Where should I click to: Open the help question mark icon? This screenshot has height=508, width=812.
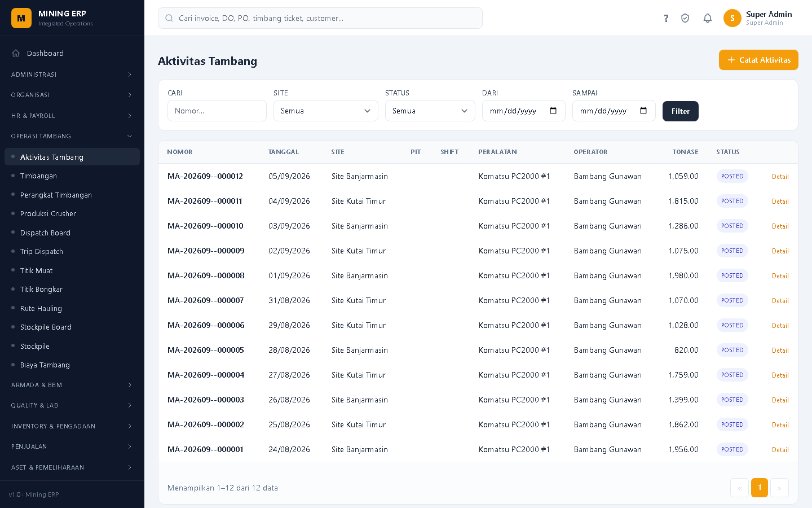tap(666, 18)
